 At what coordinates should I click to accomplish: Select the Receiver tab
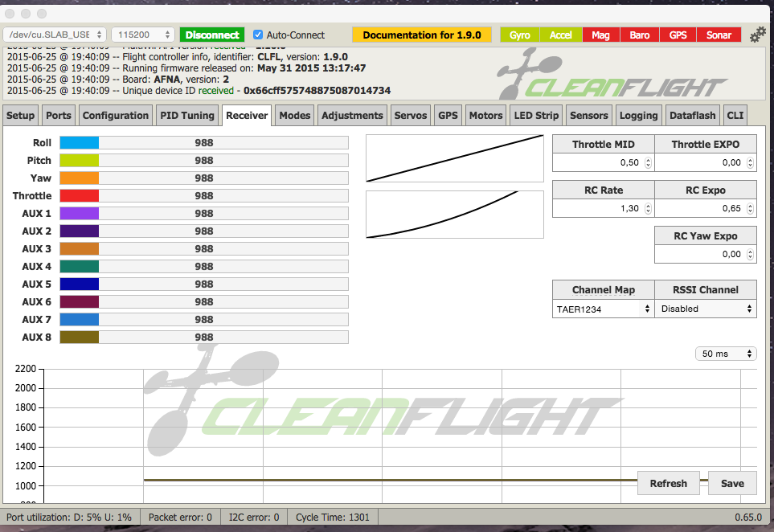click(x=247, y=116)
